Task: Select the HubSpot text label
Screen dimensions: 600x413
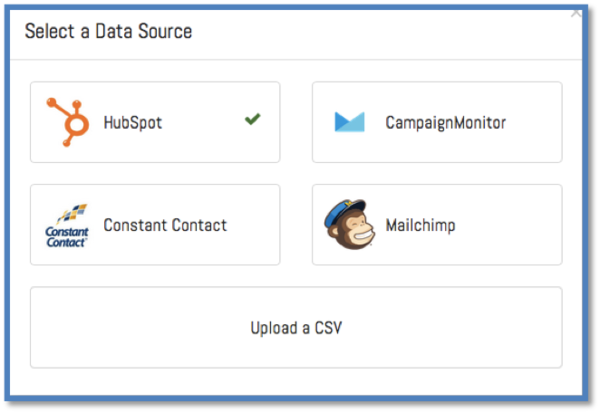Action: click(x=132, y=123)
